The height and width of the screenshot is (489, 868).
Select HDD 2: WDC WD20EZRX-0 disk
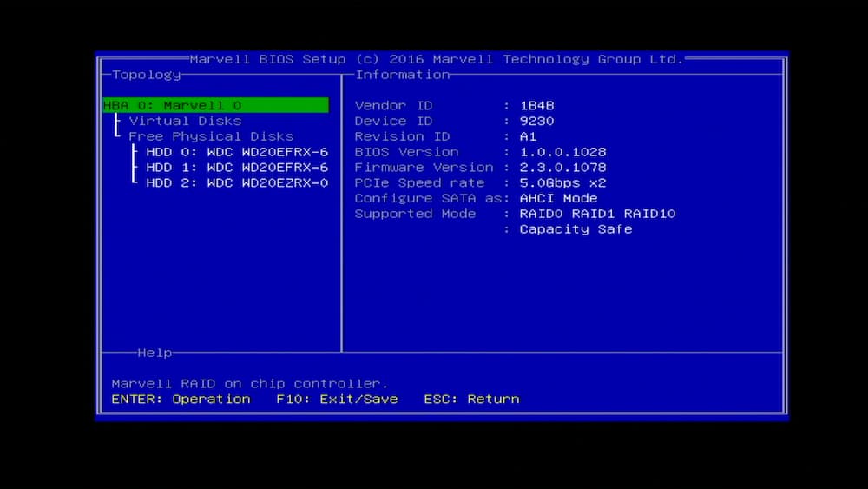pyautogui.click(x=237, y=182)
